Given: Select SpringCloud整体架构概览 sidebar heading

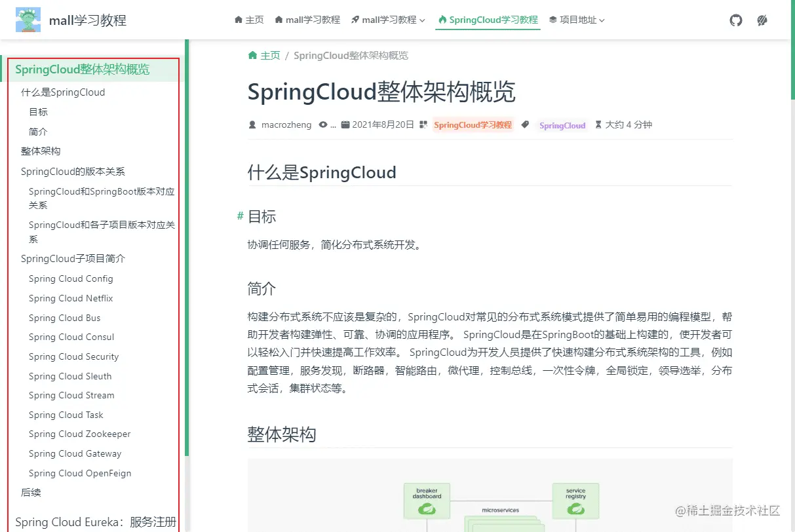Looking at the screenshot, I should (x=83, y=69).
